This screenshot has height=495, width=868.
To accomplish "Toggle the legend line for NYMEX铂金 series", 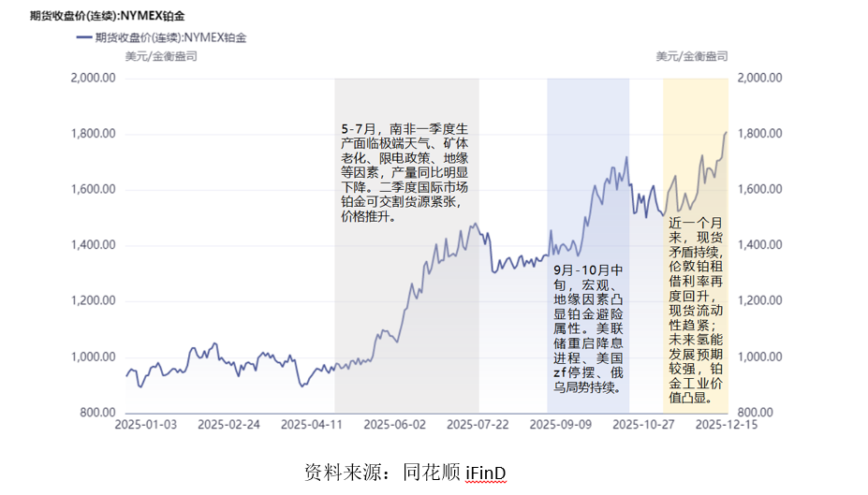I will pyautogui.click(x=83, y=37).
